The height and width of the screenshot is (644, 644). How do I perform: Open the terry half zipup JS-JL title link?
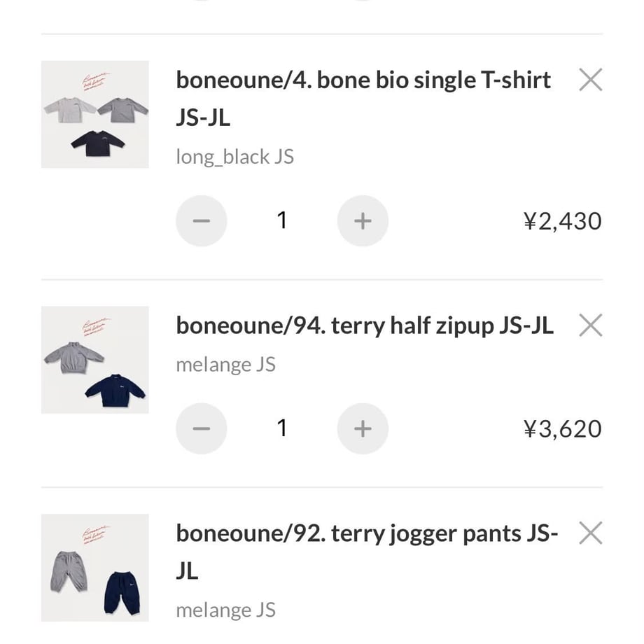pos(365,326)
